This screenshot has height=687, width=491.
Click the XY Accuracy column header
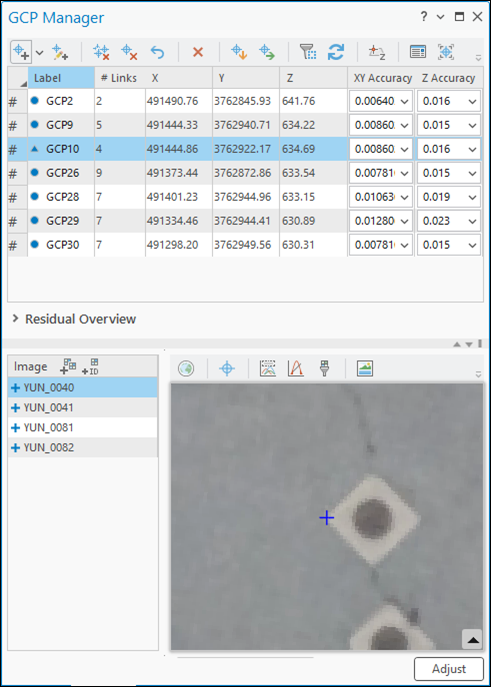[382, 78]
